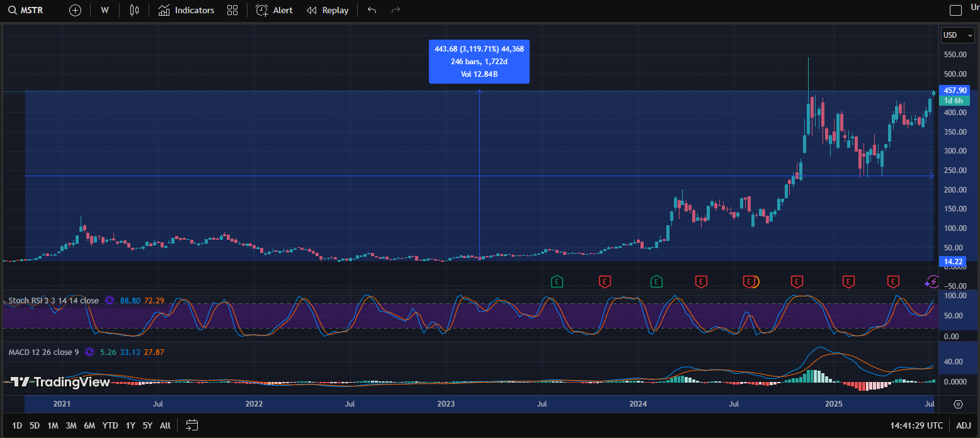The height and width of the screenshot is (438, 980).
Task: Open the go-to-date calendar icon
Action: point(192,425)
